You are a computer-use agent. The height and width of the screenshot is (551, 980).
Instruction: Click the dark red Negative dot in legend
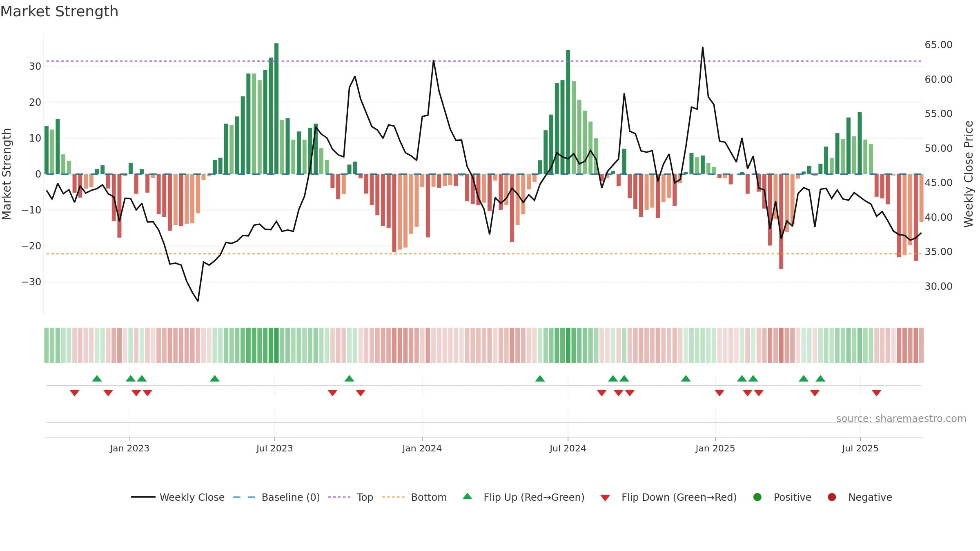click(832, 497)
